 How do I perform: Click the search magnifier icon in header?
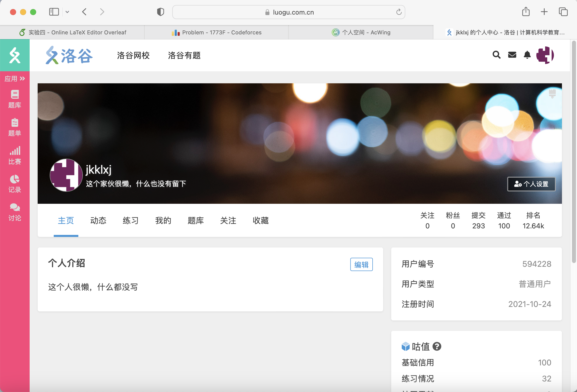pos(496,55)
